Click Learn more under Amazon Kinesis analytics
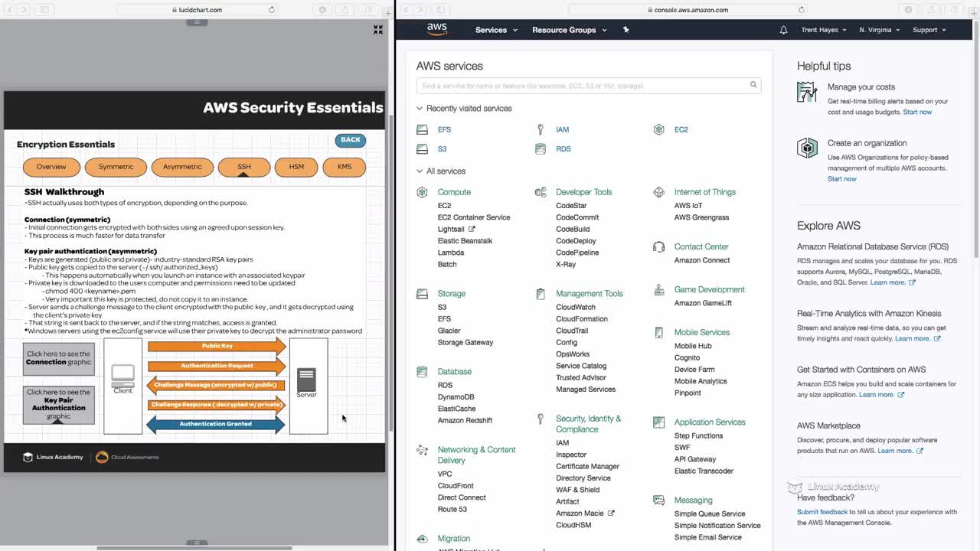 [x=913, y=338]
